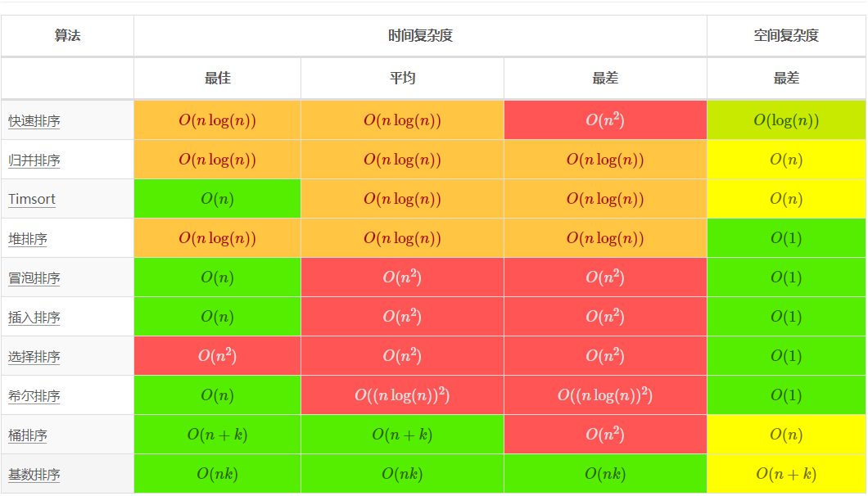Click the green O(n) best-case cell for Timsort
Screen dimensions: 868x496
coord(217,199)
